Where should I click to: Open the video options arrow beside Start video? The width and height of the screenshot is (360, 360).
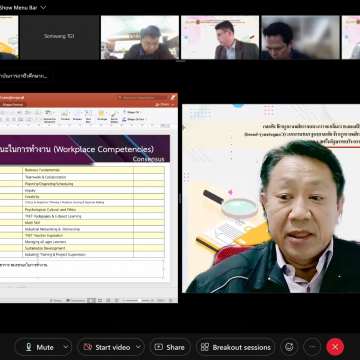click(x=138, y=347)
